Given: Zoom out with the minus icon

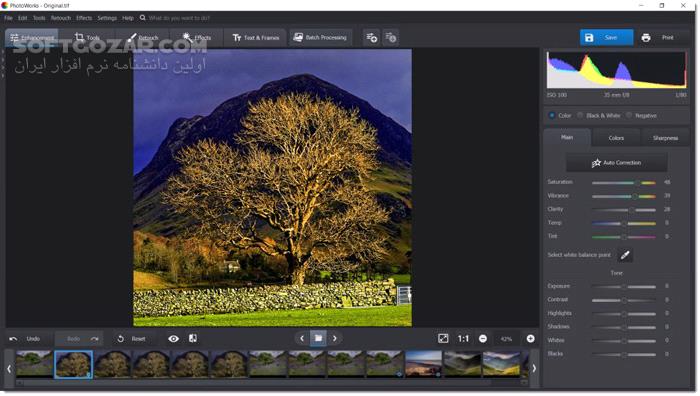Looking at the screenshot, I should coord(483,339).
